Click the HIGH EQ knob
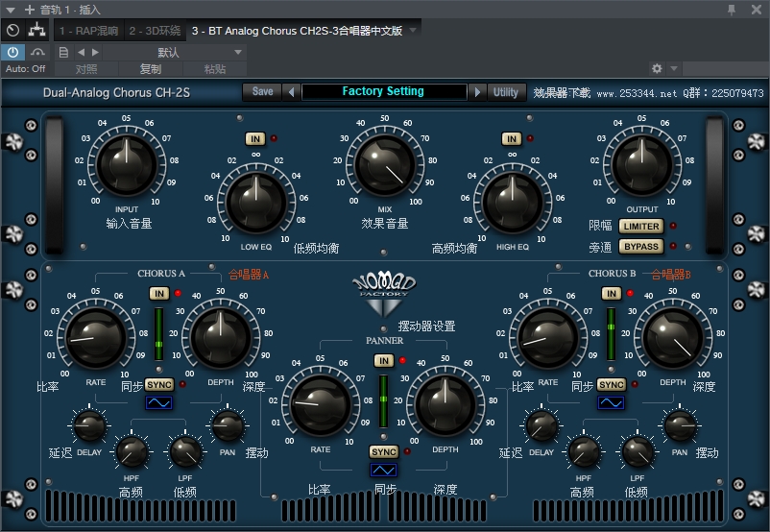Image resolution: width=770 pixels, height=532 pixels. (x=512, y=203)
